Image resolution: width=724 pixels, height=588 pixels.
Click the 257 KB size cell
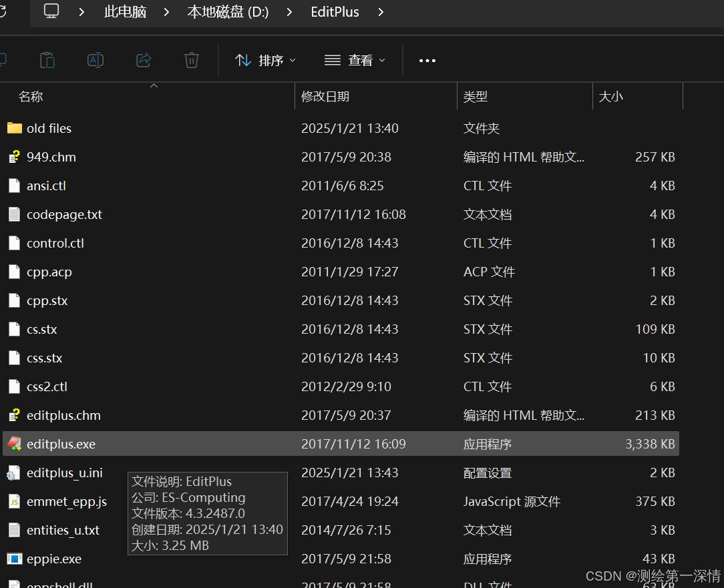point(655,157)
